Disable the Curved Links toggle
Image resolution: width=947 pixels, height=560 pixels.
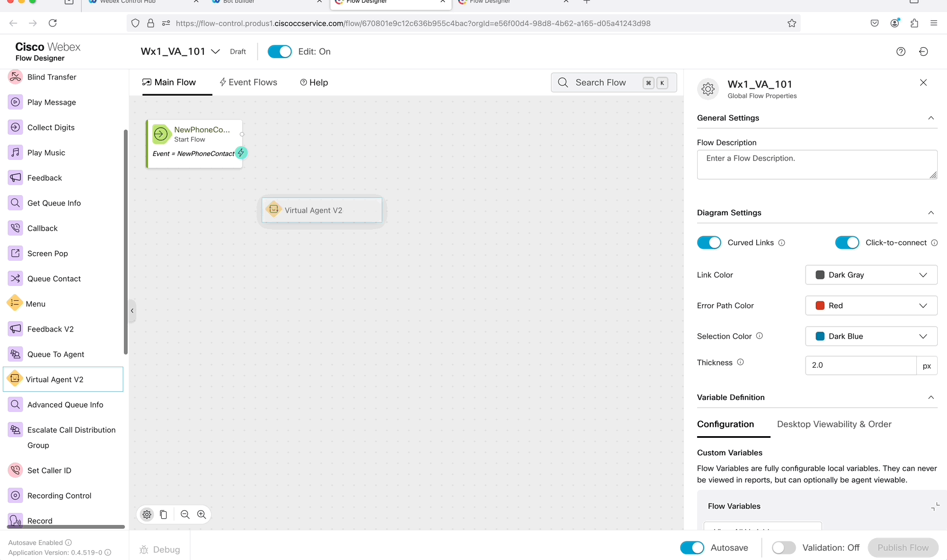[x=709, y=243]
